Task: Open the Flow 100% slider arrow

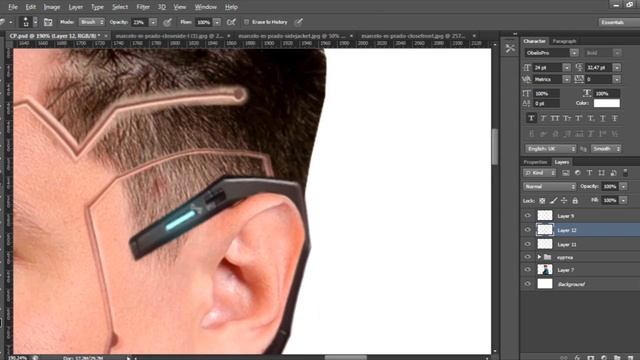Action: 217,22
